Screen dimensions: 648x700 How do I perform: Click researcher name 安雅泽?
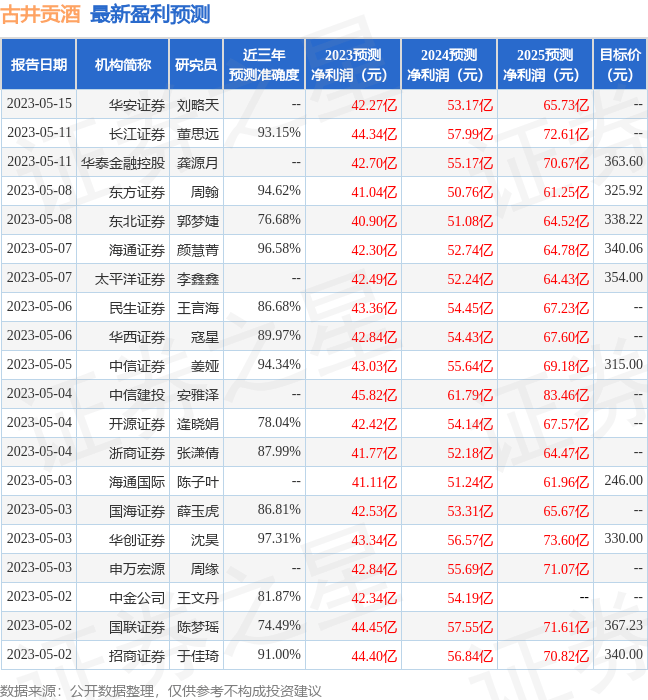pos(198,395)
